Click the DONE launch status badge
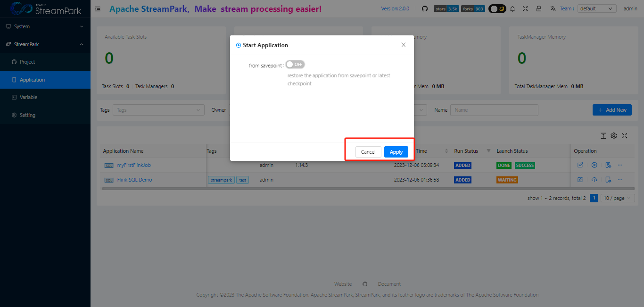644x307 pixels. pyautogui.click(x=504, y=166)
